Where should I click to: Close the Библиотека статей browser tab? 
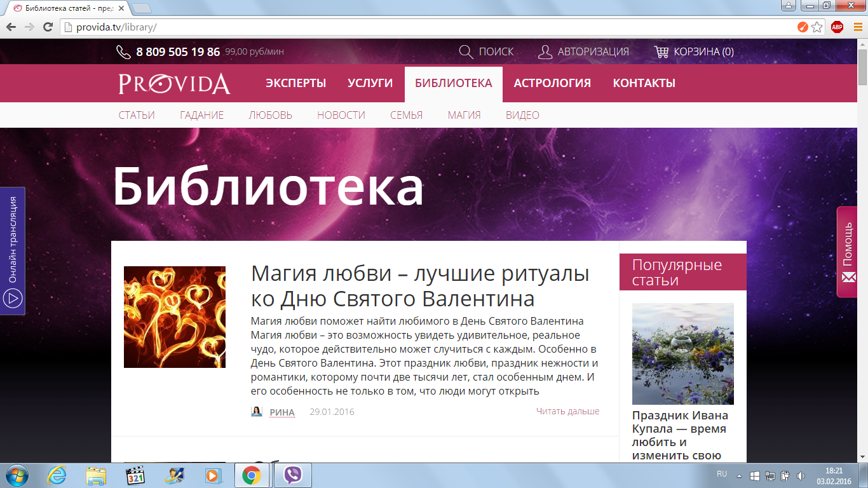(122, 8)
